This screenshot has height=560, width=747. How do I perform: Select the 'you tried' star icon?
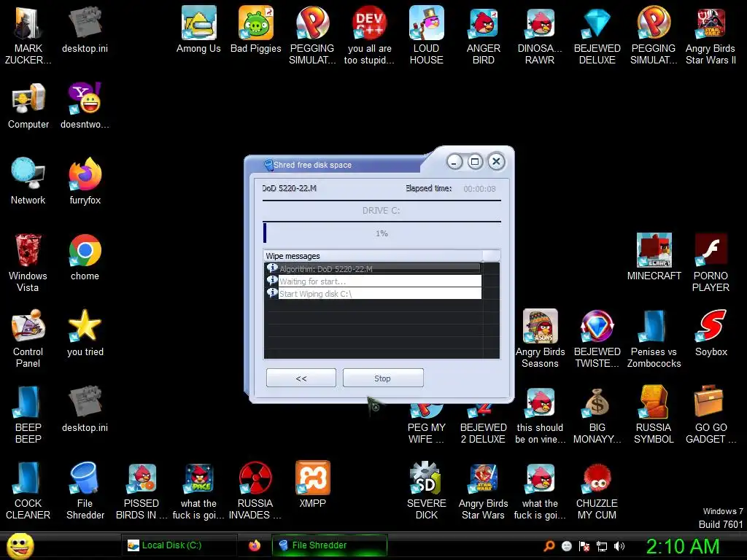(85, 332)
